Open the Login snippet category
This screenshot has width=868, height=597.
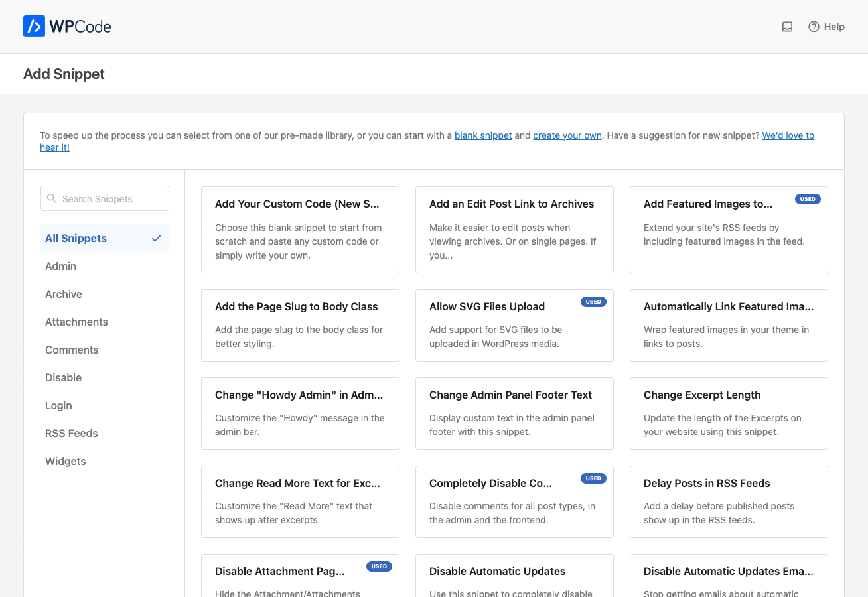58,405
